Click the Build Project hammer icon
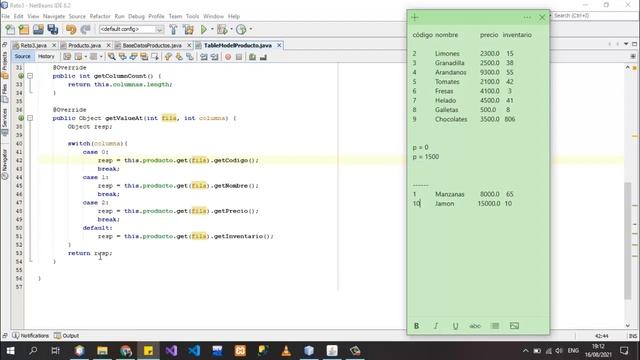 pos(173,29)
